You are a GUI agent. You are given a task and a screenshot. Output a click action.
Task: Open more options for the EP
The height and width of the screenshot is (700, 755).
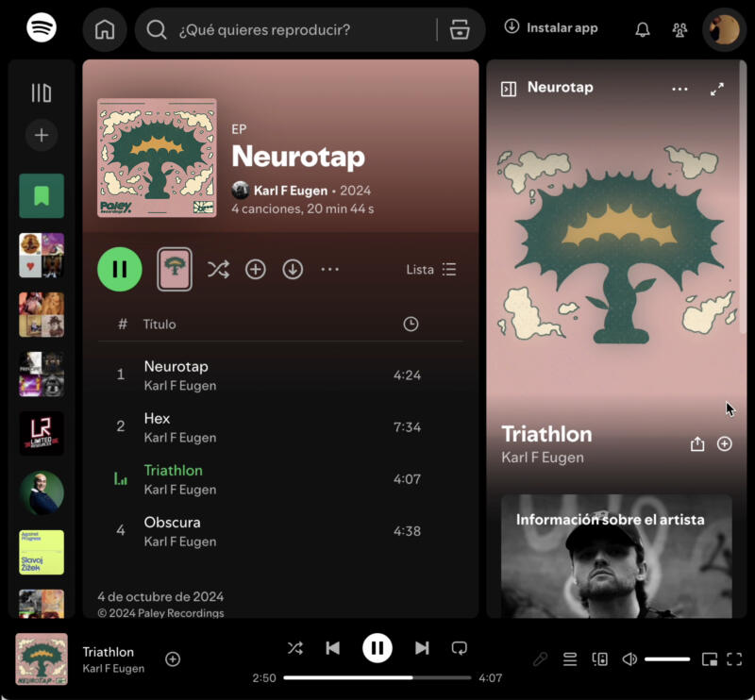tap(329, 269)
